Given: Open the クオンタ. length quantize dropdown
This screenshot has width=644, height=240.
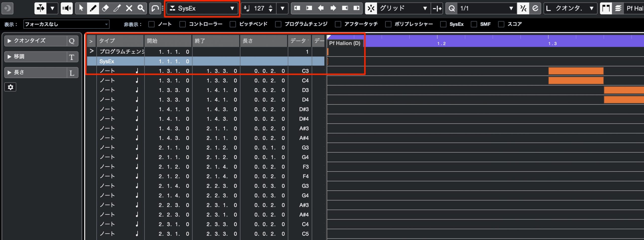Looking at the screenshot, I should pos(570,8).
